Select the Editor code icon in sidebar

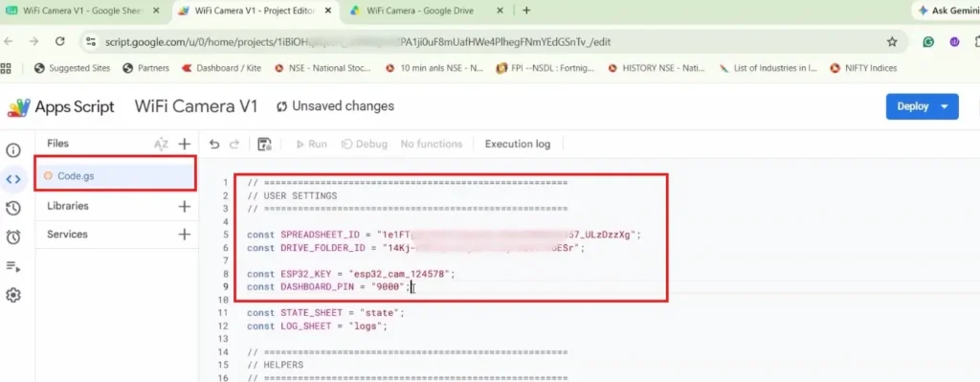[13, 179]
